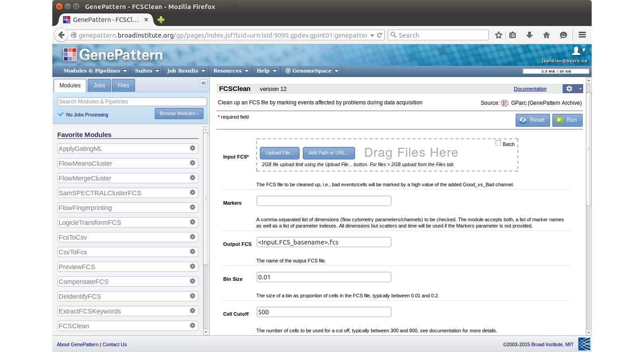Screen dimensions: 644x352
Task: Open the Suites dropdown menu
Action: 147,71
